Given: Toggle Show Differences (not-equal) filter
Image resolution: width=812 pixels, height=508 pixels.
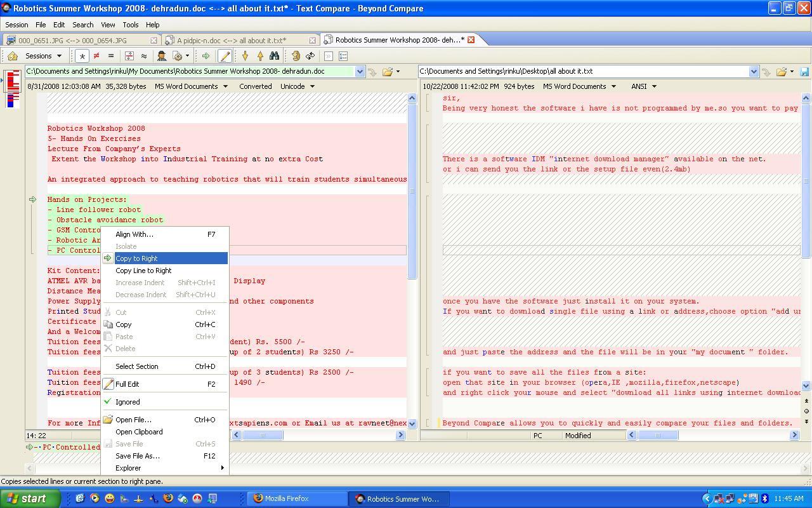Looking at the screenshot, I should pyautogui.click(x=96, y=56).
